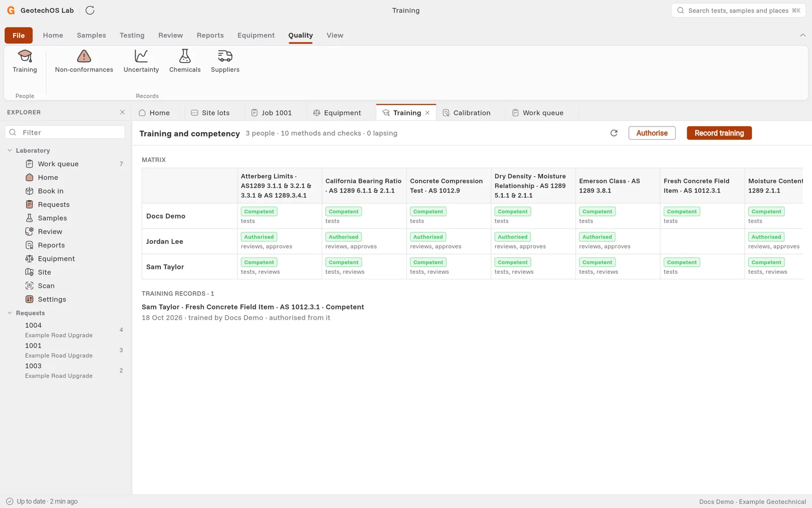Screen dimensions: 812x508
Task: Open Non-conformances records
Action: pos(84,61)
